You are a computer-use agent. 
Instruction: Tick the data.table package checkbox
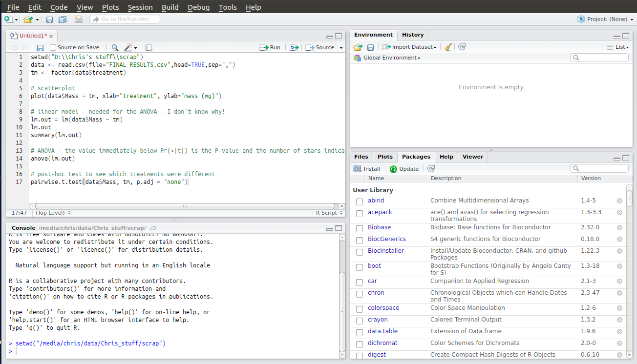coord(360,332)
